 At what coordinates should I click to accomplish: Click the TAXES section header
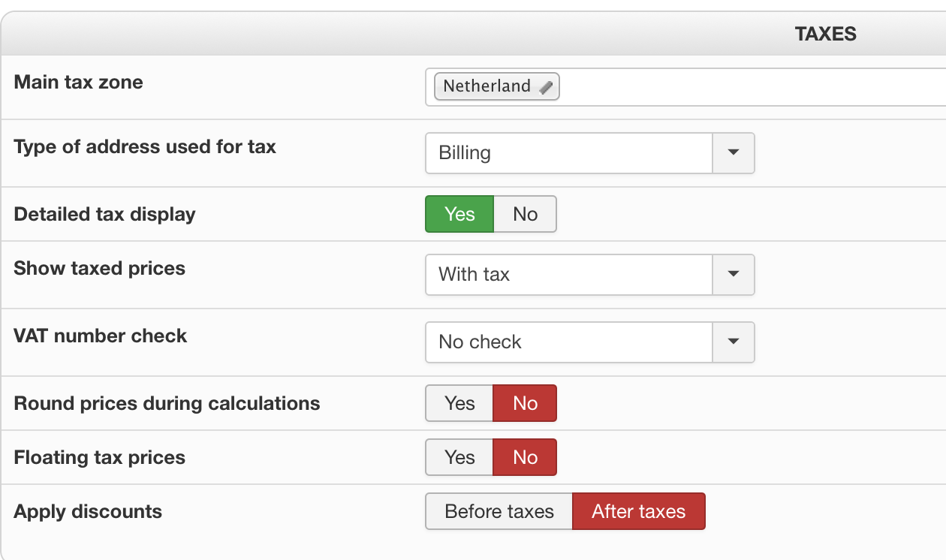[825, 34]
